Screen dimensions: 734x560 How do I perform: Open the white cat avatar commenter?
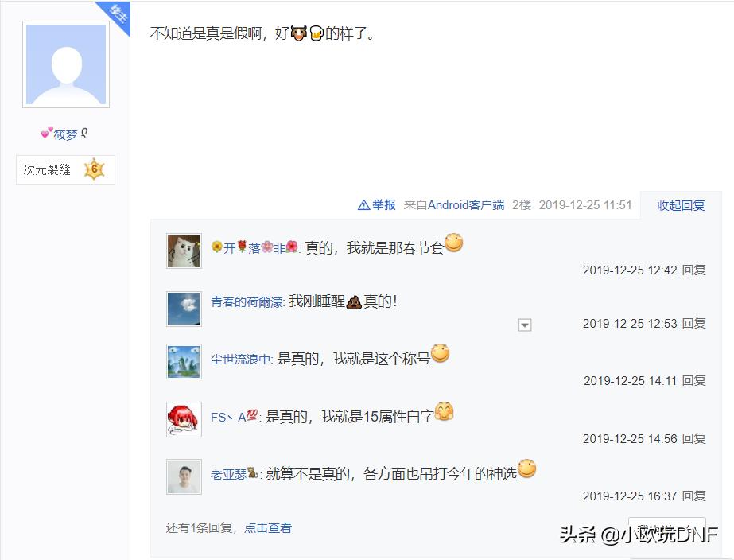(184, 251)
